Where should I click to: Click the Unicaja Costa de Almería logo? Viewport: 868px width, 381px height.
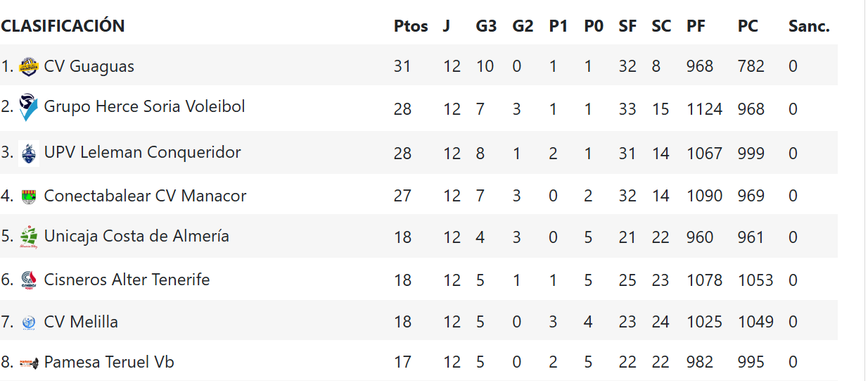coord(28,237)
